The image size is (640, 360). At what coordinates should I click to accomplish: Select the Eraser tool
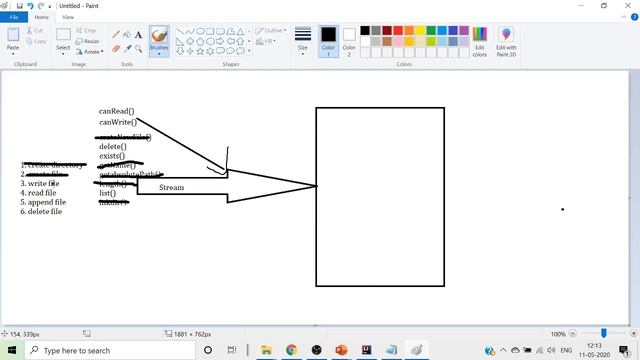[x=116, y=49]
